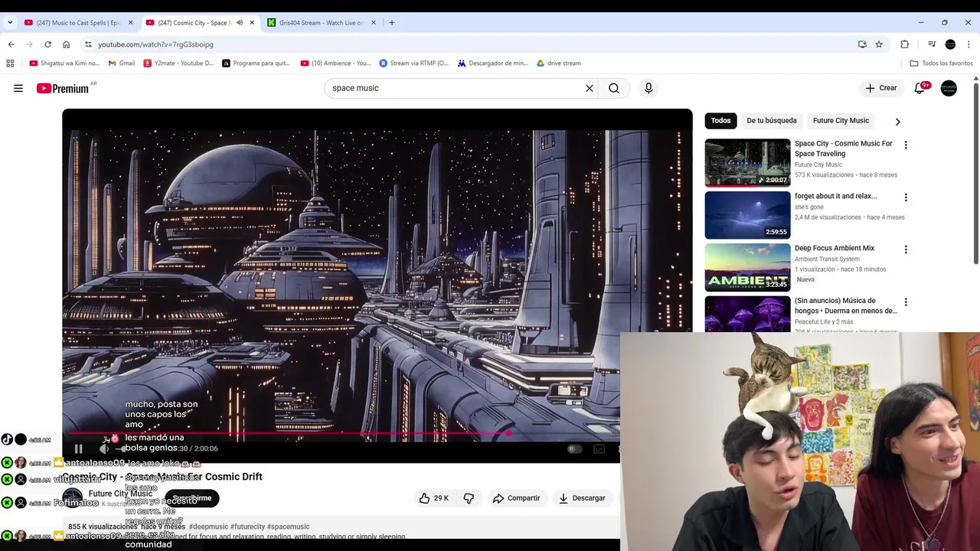Click the page vertical scrollbar

click(975, 172)
